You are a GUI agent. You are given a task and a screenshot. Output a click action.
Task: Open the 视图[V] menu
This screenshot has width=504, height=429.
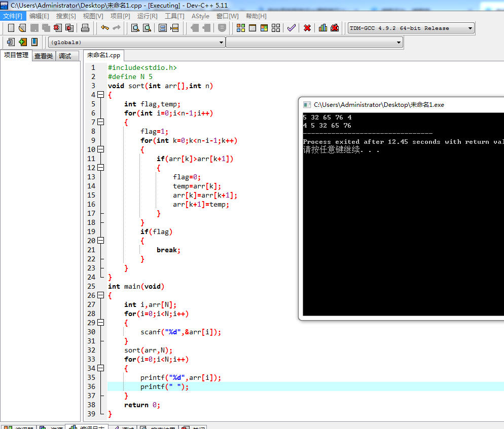point(93,16)
